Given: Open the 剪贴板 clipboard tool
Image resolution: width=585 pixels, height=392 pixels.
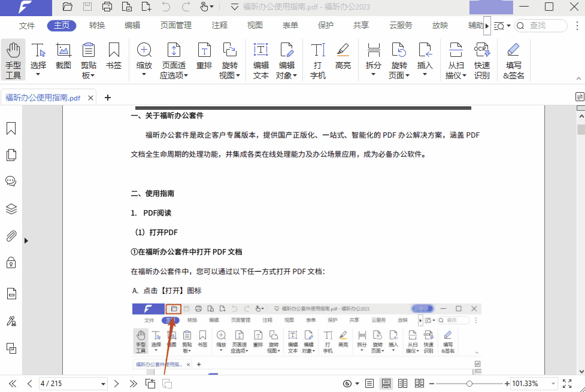Looking at the screenshot, I should coord(88,58).
